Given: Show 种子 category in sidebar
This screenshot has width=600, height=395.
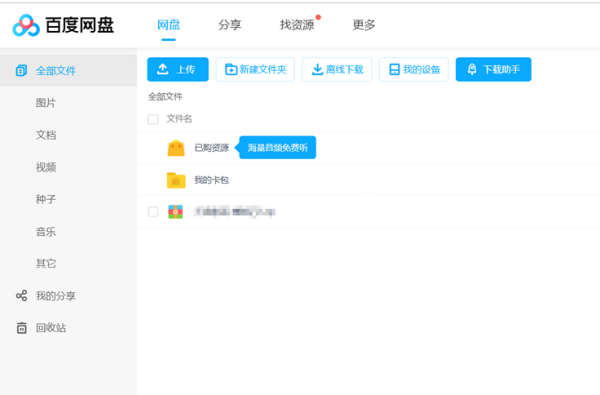Looking at the screenshot, I should click(x=46, y=199).
